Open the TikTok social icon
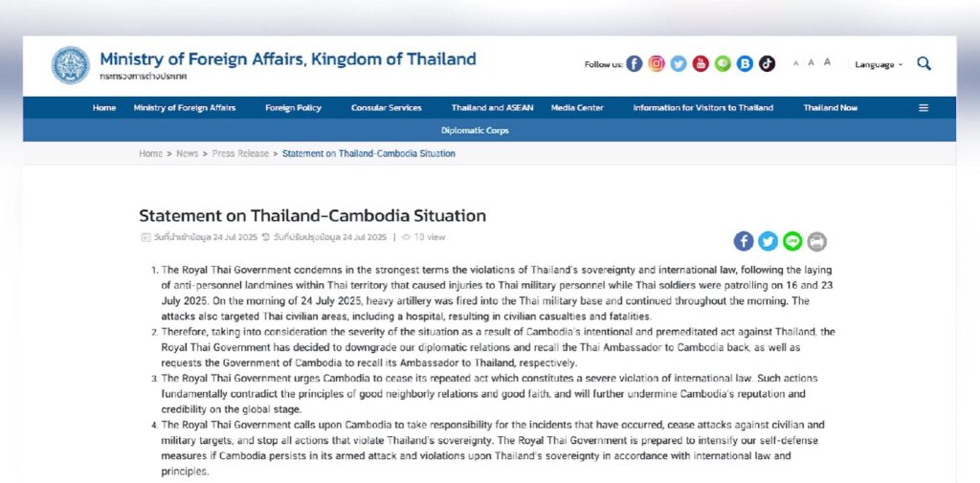Screen dimensions: 980x483 point(767,64)
